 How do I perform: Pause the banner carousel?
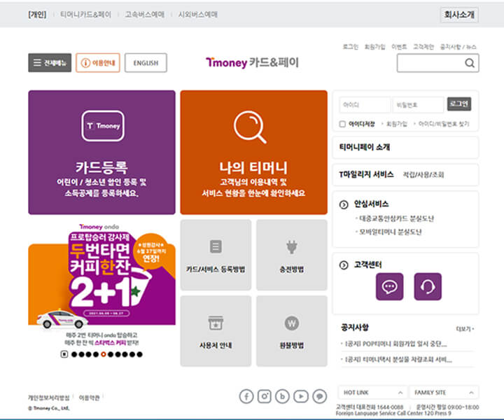click(64, 354)
